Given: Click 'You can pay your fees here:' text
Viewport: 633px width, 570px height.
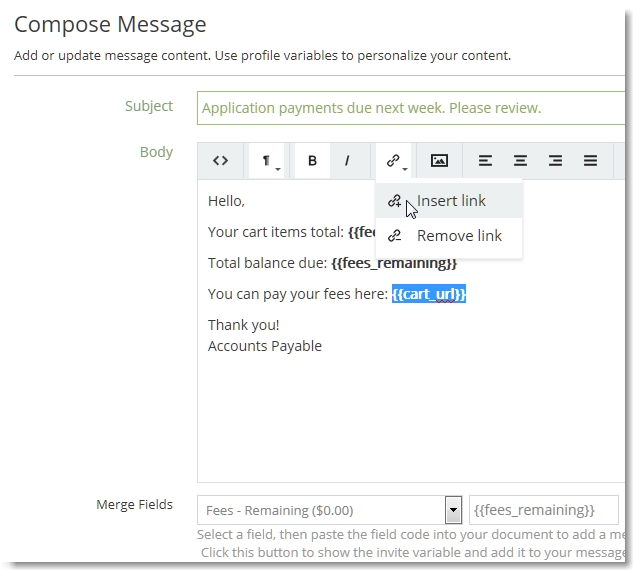Looking at the screenshot, I should (298, 294).
